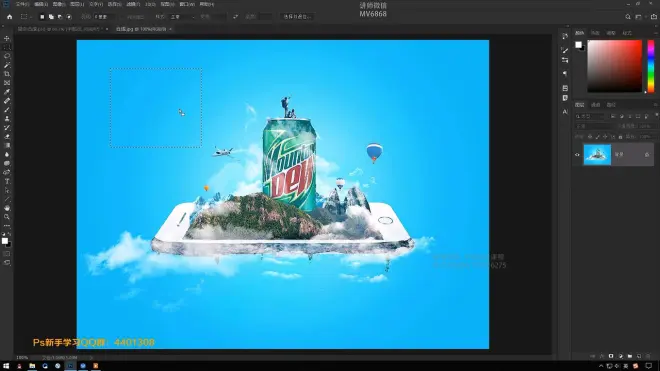
Task: Select the Eyedropper tool
Action: click(x=7, y=92)
